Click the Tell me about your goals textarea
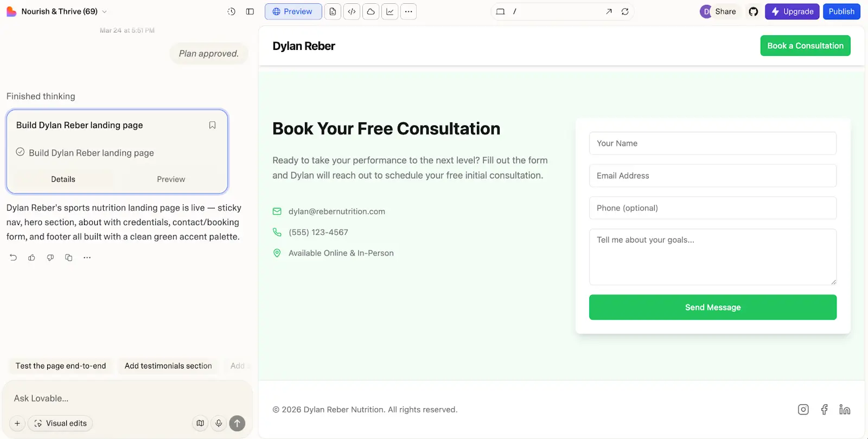Screen dimensions: 868x439 pos(713,257)
